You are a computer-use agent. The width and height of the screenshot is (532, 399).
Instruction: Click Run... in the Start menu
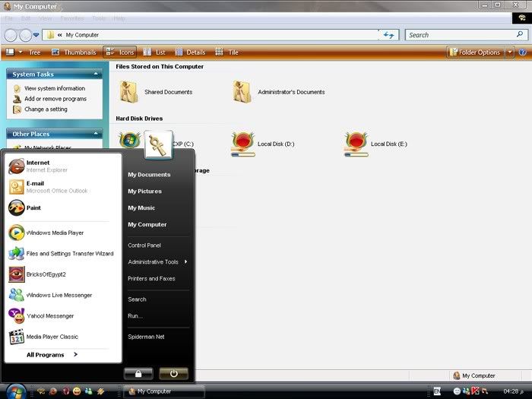[x=135, y=316]
